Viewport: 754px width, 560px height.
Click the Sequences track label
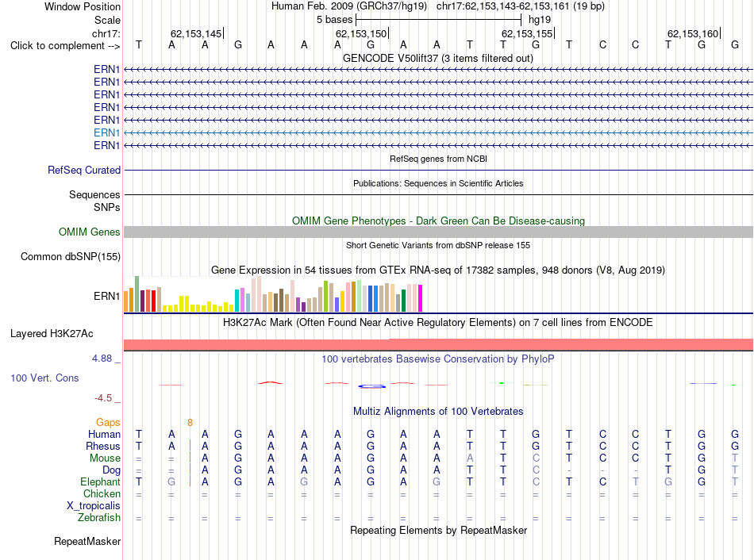(x=94, y=194)
